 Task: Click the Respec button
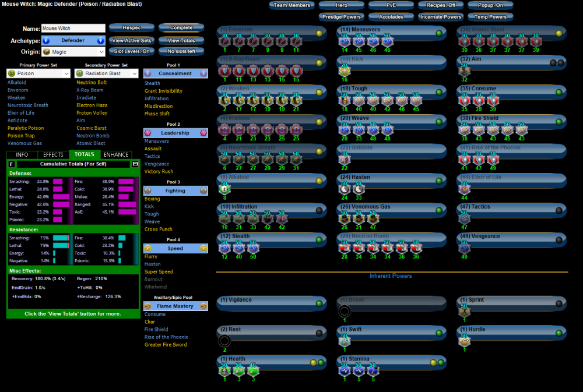[131, 27]
